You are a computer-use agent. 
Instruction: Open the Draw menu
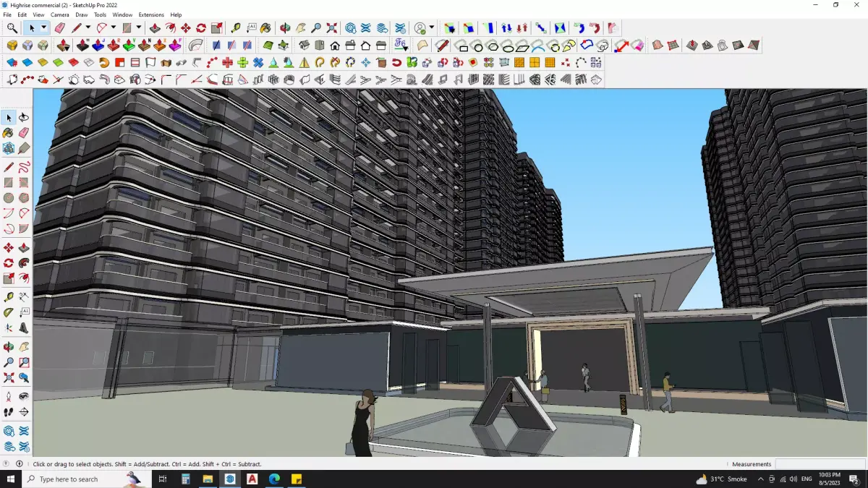coord(82,14)
